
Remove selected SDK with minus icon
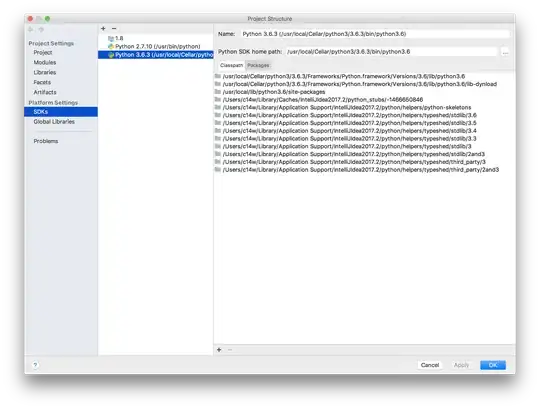pyautogui.click(x=114, y=29)
